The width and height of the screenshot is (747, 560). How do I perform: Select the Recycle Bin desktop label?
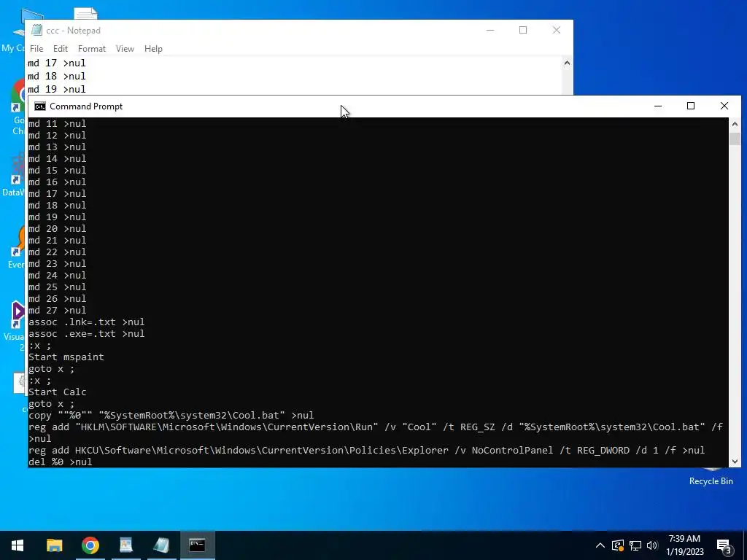[x=711, y=481]
